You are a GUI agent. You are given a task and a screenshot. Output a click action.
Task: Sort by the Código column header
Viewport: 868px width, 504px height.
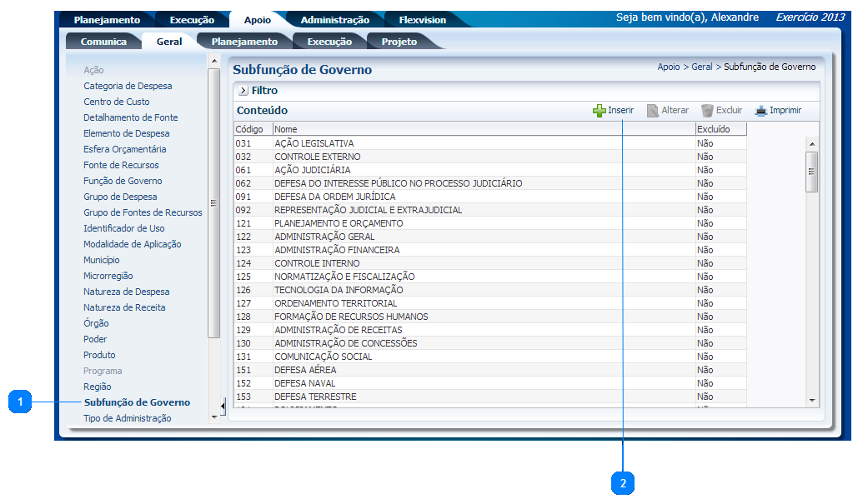pos(249,129)
